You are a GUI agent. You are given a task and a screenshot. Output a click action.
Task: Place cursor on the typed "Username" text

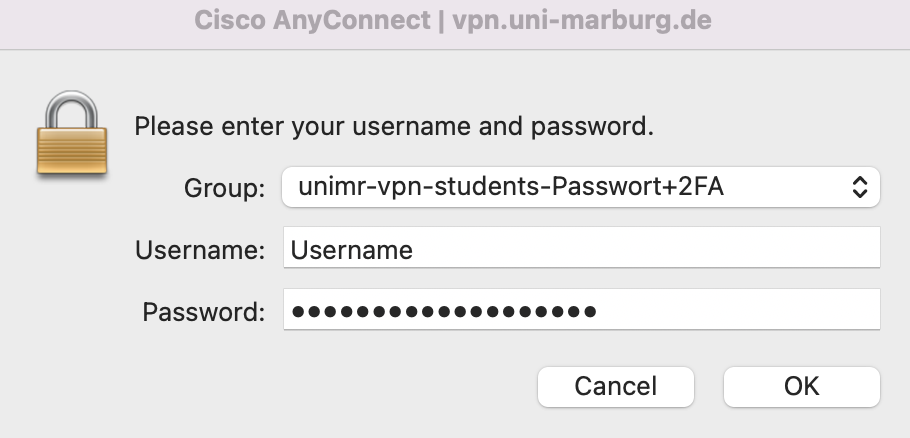(x=352, y=250)
